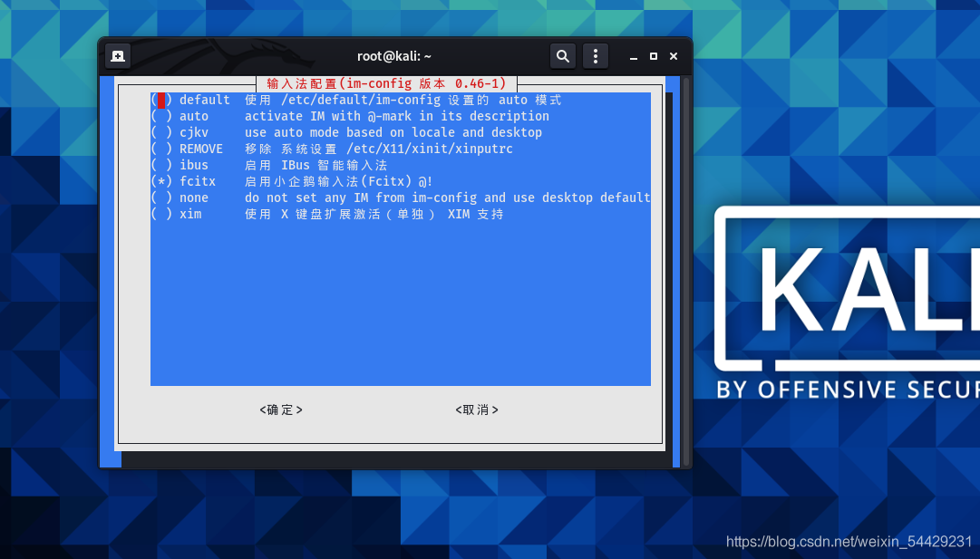980x559 pixels.
Task: Click the 'activate IM with @-mark' description
Action: [397, 116]
